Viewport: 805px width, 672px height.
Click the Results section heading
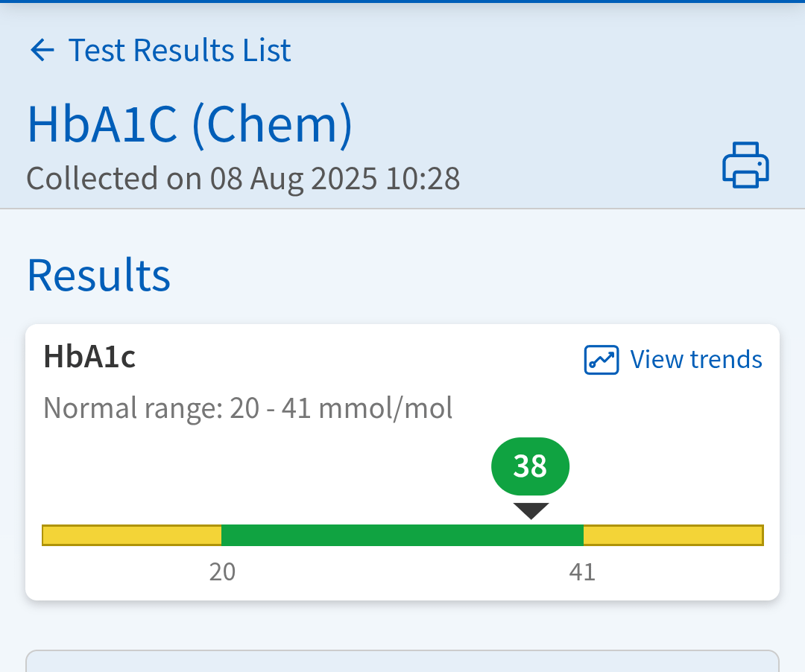tap(98, 275)
